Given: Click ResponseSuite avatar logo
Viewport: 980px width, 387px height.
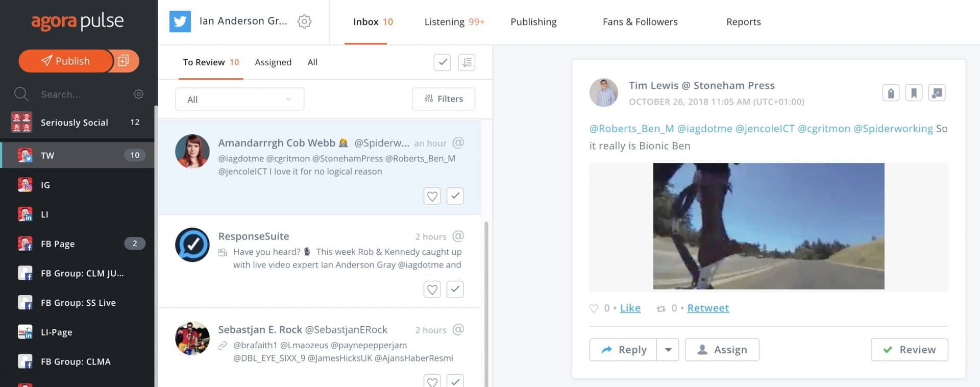Looking at the screenshot, I should (192, 245).
